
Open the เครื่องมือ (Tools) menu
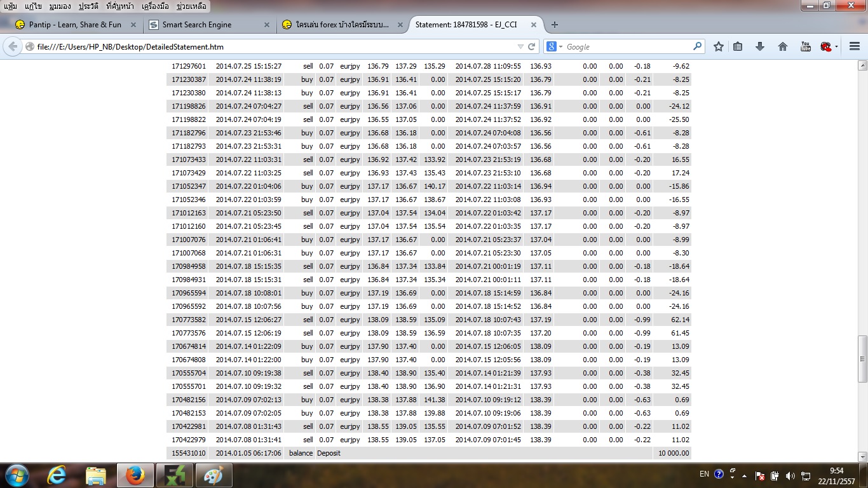[x=155, y=6]
